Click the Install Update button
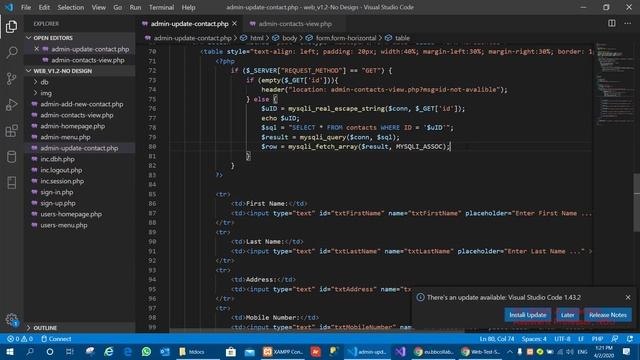Screen dimensions: 640x360 528,315
